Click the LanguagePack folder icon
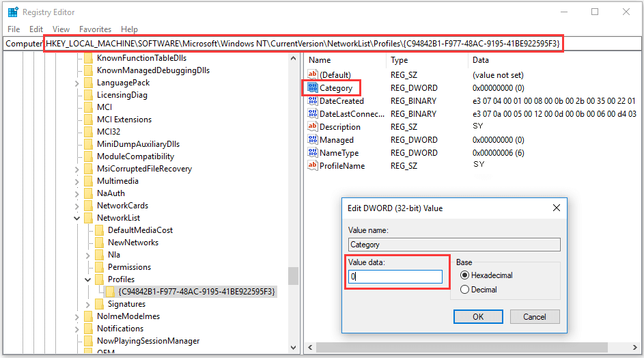644x358 pixels. pos(88,83)
